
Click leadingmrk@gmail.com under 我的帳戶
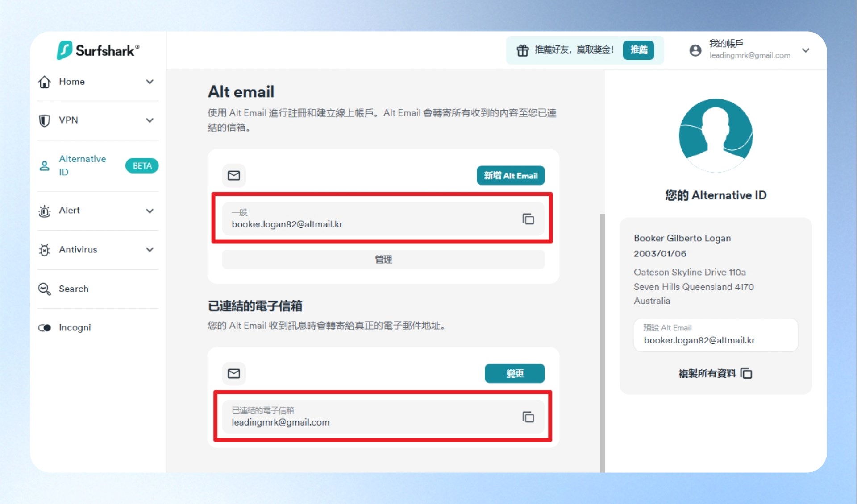(750, 55)
